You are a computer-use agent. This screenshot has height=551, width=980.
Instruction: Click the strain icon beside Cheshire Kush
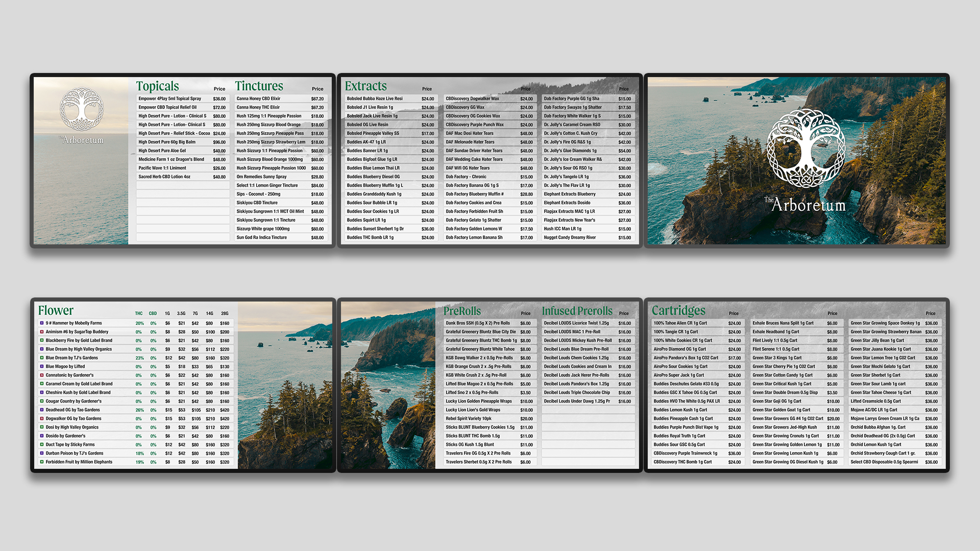41,392
